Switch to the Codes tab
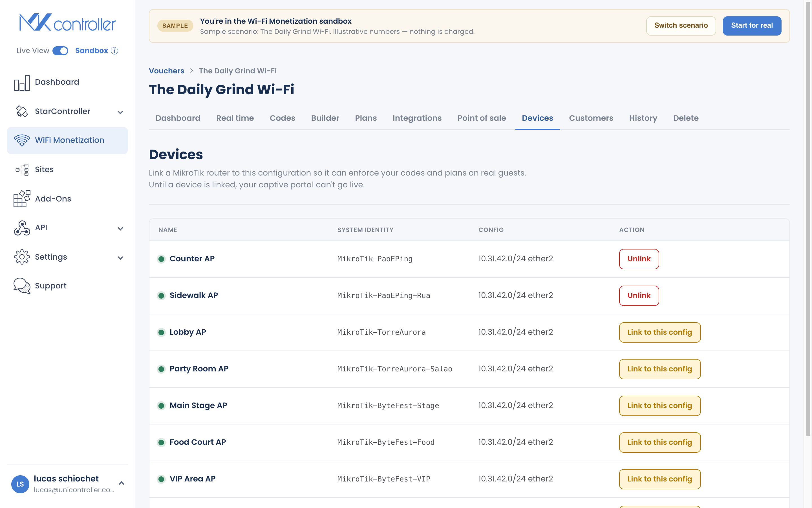 283,118
